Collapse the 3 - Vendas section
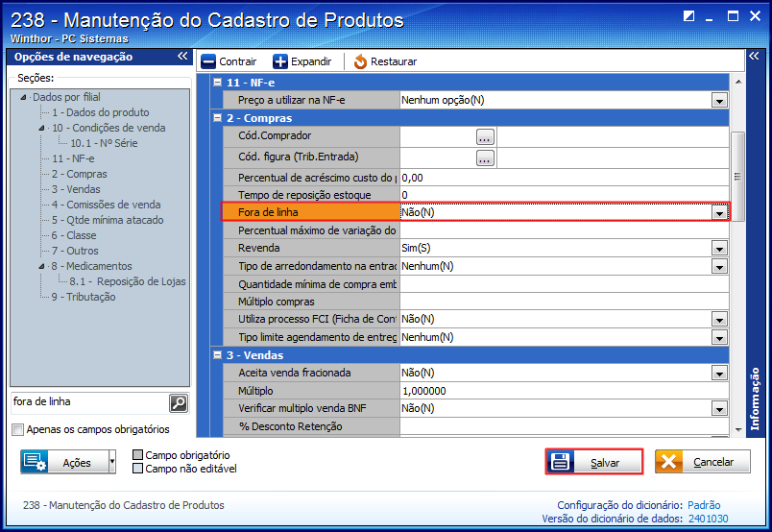 218,354
